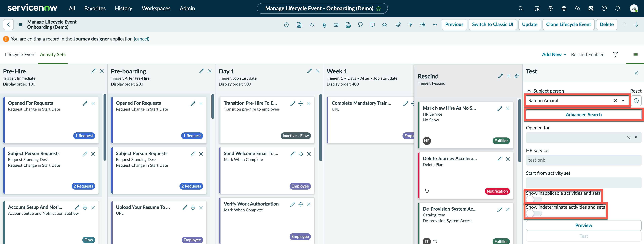Delete the Verify Work Authorization card

(x=309, y=204)
